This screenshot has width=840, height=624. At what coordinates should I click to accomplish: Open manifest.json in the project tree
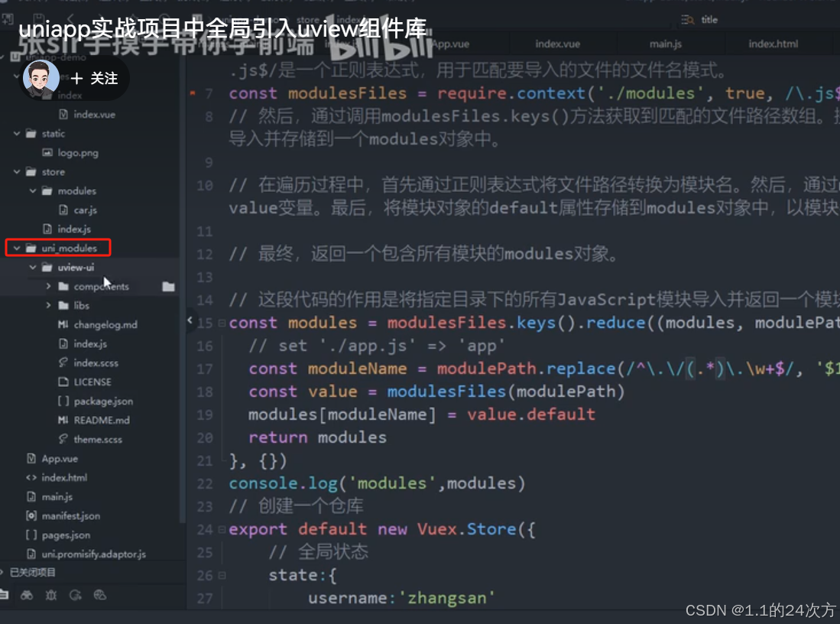pyautogui.click(x=70, y=516)
